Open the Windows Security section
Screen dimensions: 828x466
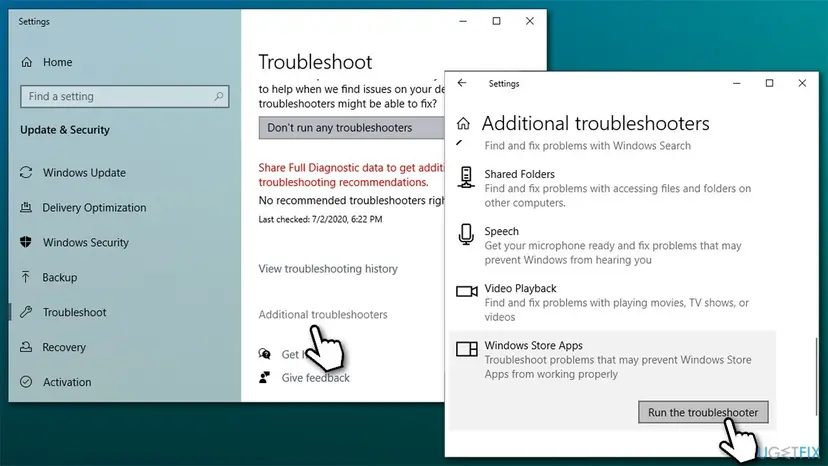86,242
